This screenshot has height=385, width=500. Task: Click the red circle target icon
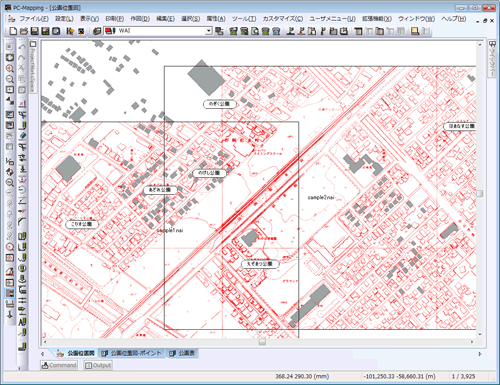(10, 247)
